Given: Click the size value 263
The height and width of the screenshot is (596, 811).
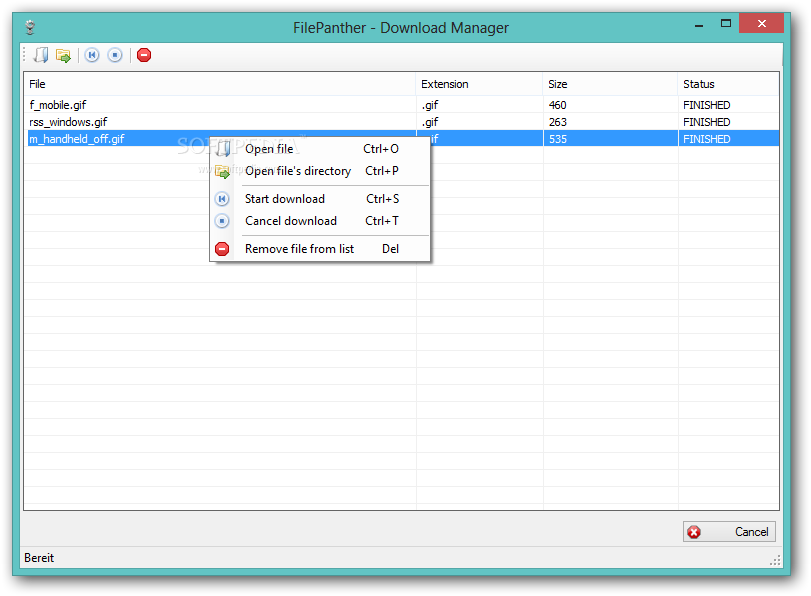Looking at the screenshot, I should (558, 122).
